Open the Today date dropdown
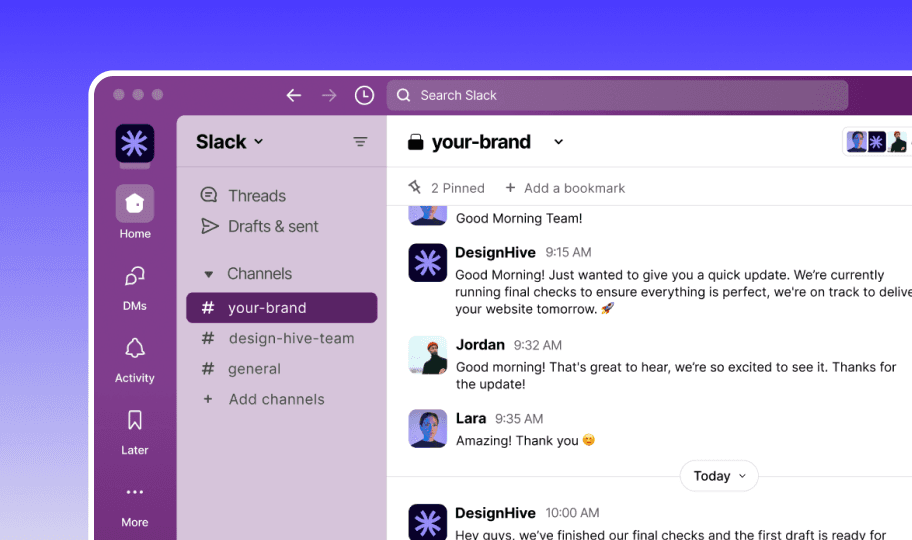Screen dimensions: 912x540 click(719, 476)
